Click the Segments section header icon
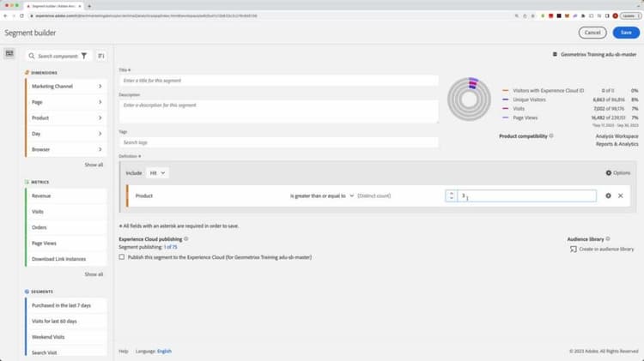The width and height of the screenshot is (644, 361). tap(27, 292)
